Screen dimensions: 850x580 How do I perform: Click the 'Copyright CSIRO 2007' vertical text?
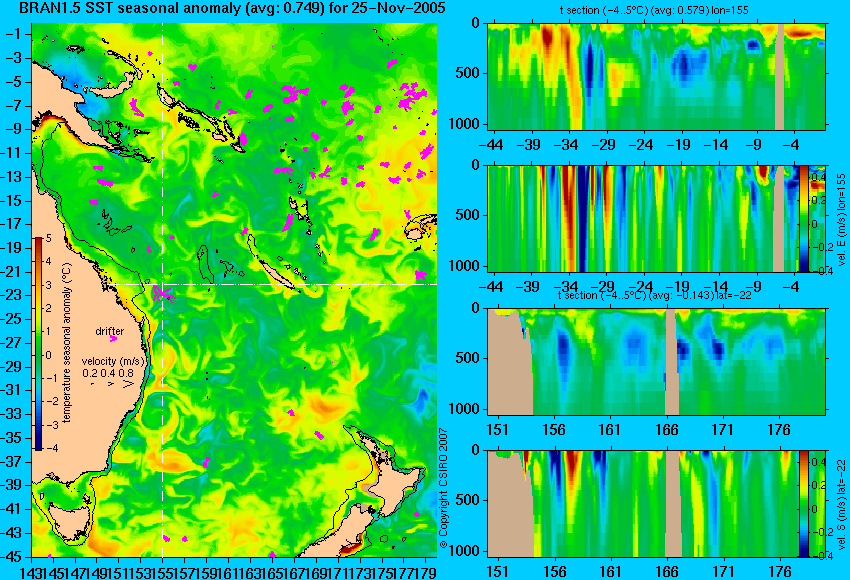[x=443, y=487]
